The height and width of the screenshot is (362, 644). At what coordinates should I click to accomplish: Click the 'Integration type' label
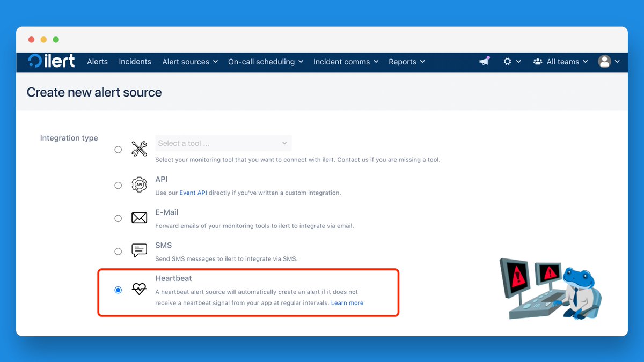[69, 138]
